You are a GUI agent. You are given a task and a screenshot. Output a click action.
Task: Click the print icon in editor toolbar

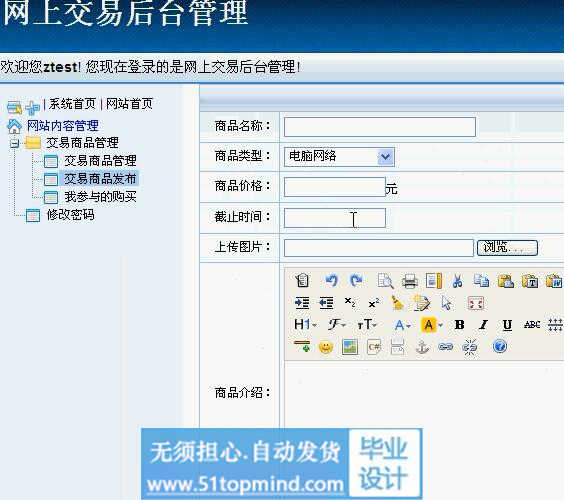click(410, 281)
